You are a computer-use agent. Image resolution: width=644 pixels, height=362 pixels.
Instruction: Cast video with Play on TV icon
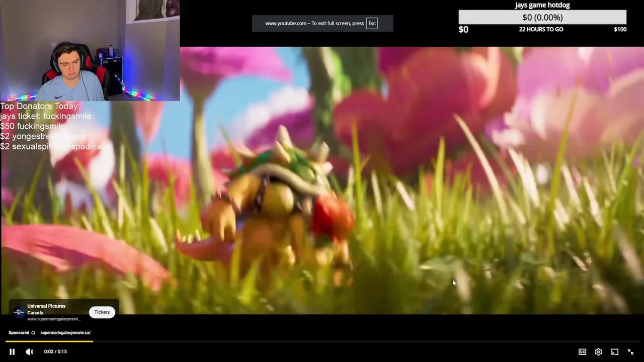click(x=614, y=352)
